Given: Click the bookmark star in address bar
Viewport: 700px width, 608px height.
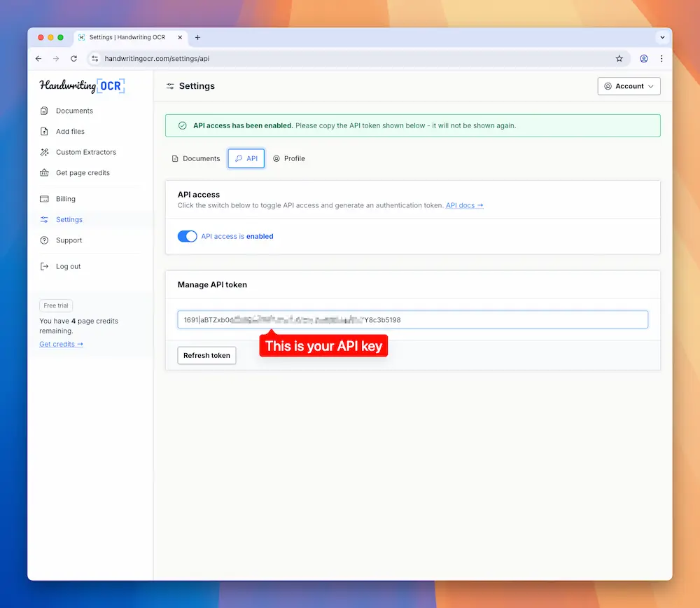Looking at the screenshot, I should 619,59.
